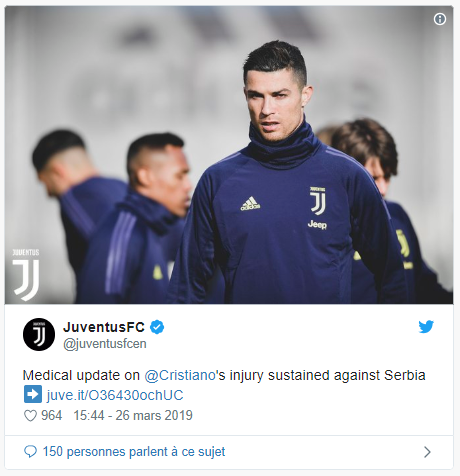
Task: Click the speech bubble reply icon
Action: [30, 452]
